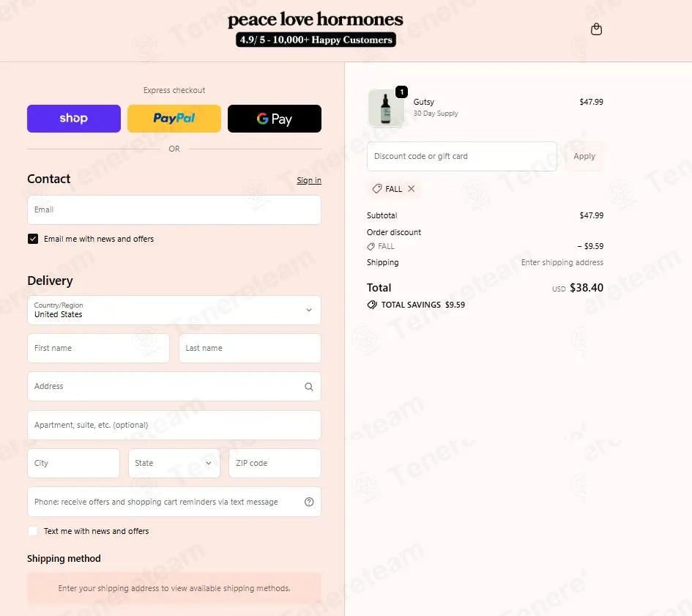This screenshot has width=692, height=616.
Task: Uncheck Email me with news and offers
Action: point(33,239)
